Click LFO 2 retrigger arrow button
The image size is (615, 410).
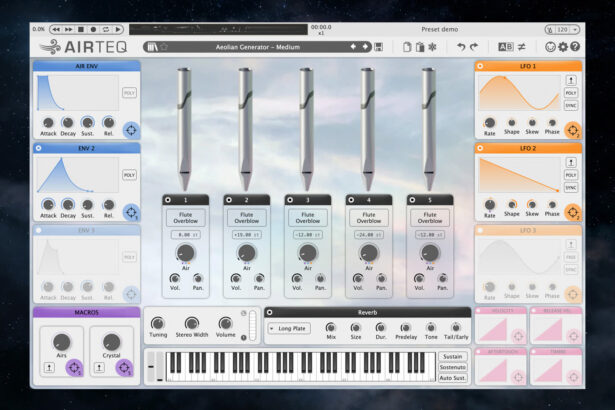click(571, 162)
